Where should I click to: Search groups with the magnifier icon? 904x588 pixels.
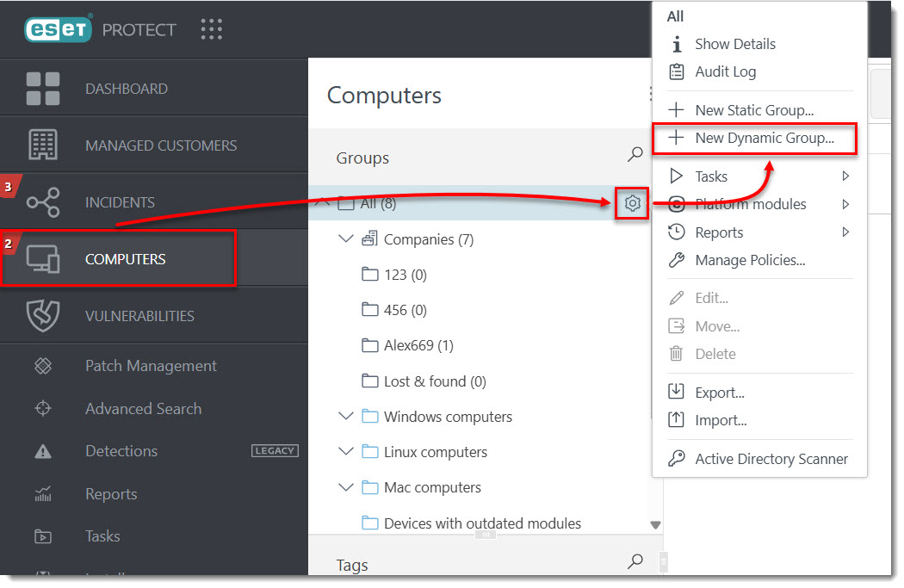[x=635, y=154]
